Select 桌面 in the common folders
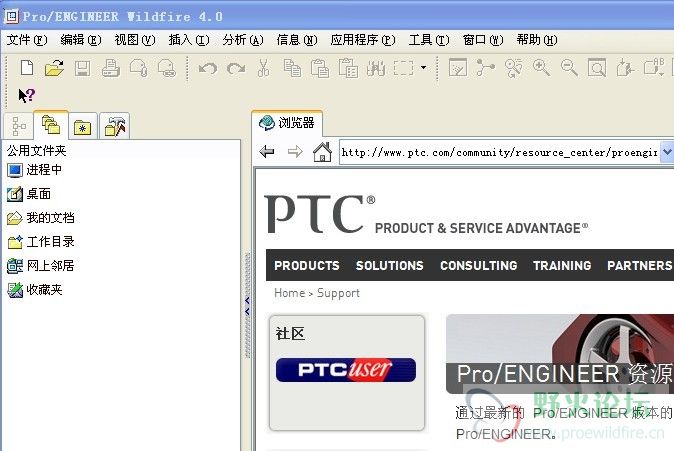The image size is (674, 451). 29,194
